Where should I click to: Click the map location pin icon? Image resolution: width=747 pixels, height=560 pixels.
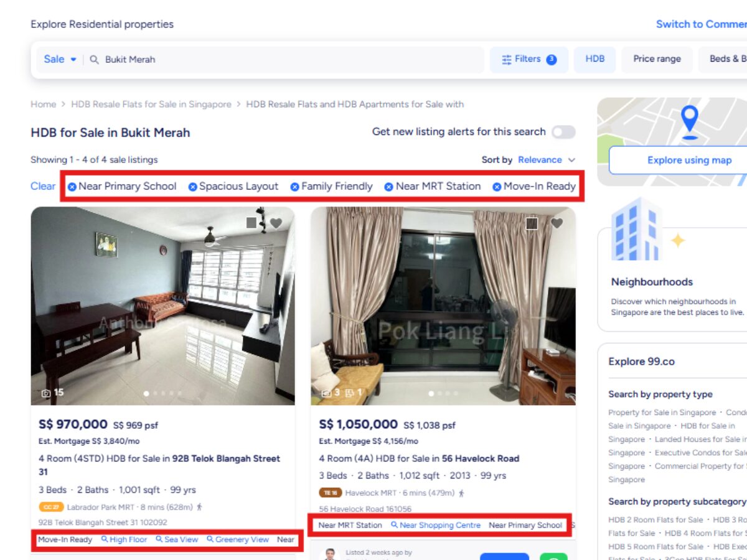coord(689,121)
